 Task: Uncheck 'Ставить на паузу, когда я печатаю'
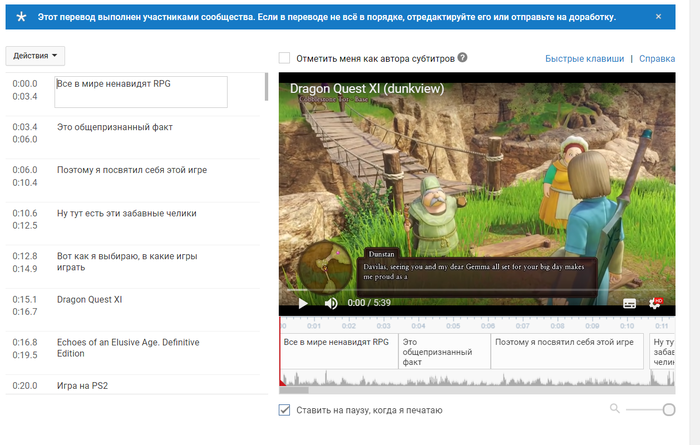(285, 410)
